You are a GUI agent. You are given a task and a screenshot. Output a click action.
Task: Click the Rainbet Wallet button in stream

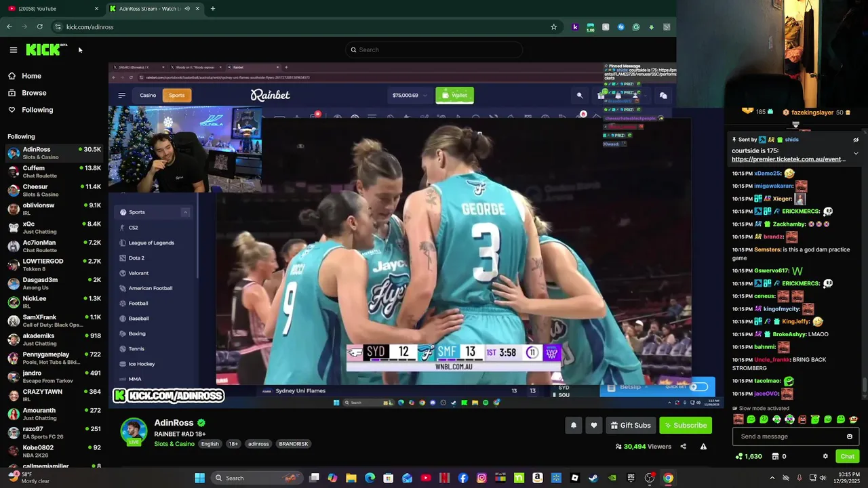coord(454,96)
